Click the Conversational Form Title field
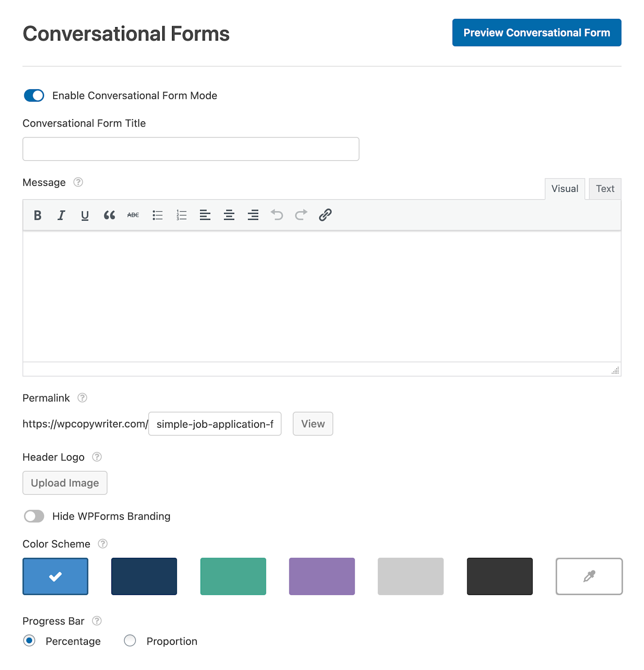Screen dimensions: 644x670 tap(191, 149)
